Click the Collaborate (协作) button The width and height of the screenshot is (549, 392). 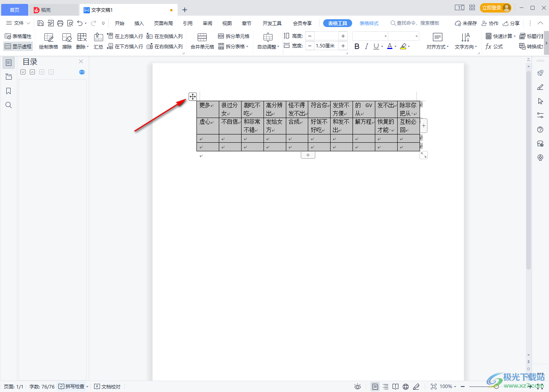(x=490, y=23)
